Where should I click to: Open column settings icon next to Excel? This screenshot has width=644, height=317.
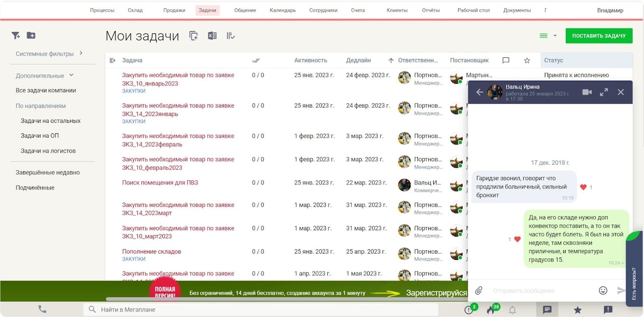pos(231,36)
